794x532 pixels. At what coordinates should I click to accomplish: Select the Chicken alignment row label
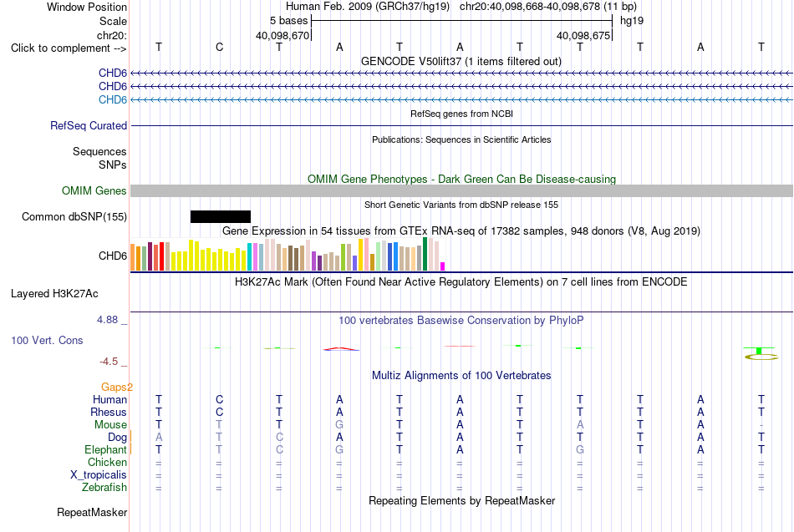tap(107, 462)
